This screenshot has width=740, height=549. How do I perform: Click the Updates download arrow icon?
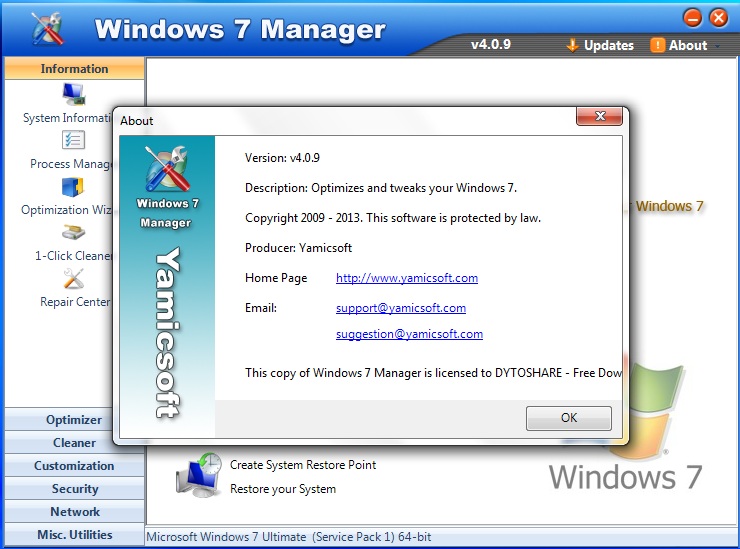pos(572,45)
